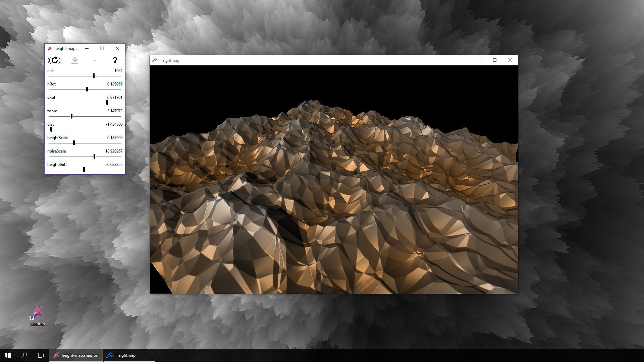Click the Heightmap window title bar
The width and height of the screenshot is (644, 362).
302,60
